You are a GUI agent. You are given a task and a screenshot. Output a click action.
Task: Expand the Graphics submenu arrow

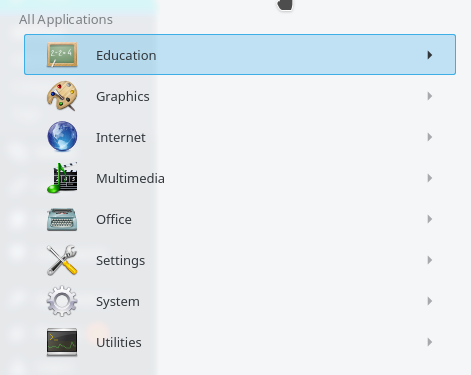point(430,96)
